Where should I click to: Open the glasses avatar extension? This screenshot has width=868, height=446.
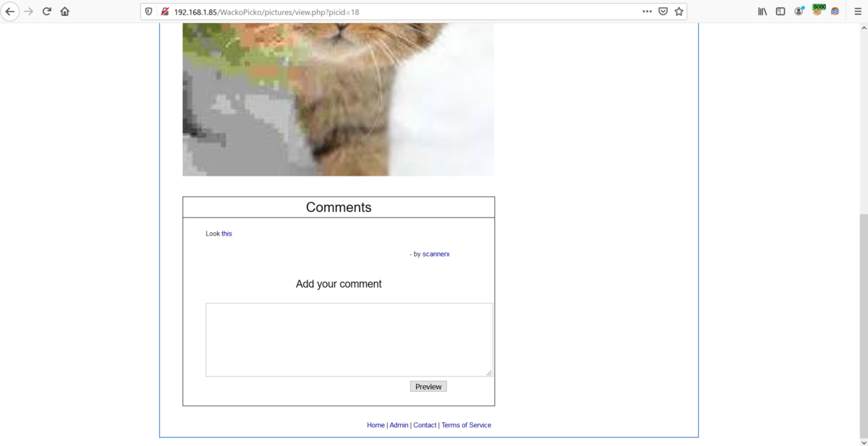[835, 12]
